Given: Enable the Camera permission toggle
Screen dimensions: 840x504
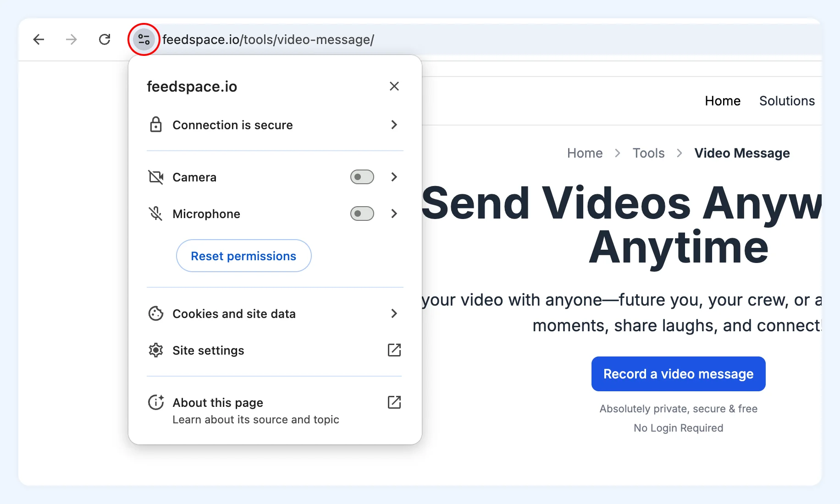Looking at the screenshot, I should click(x=362, y=177).
